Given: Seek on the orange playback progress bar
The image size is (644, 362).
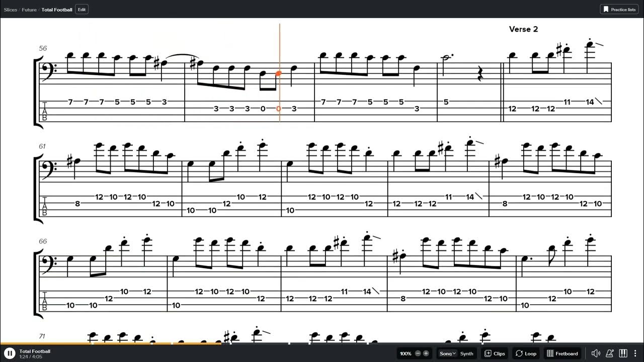Looking at the screenshot, I should point(111,344).
